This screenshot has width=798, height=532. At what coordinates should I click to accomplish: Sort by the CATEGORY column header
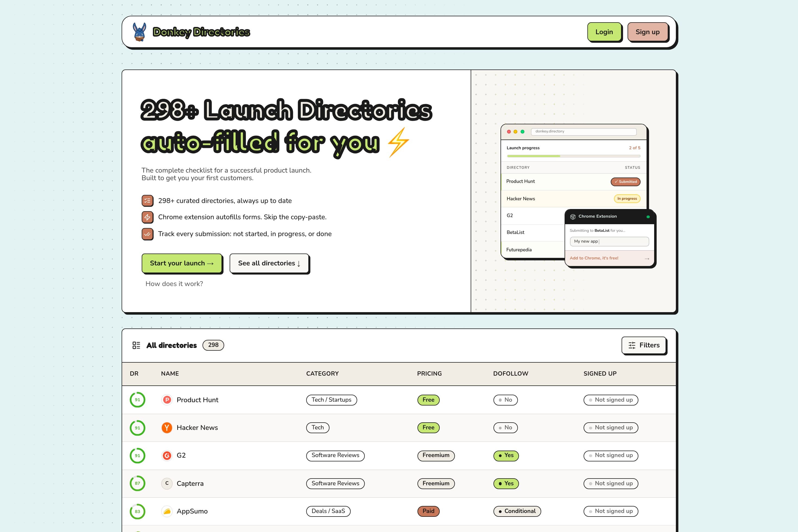point(322,373)
